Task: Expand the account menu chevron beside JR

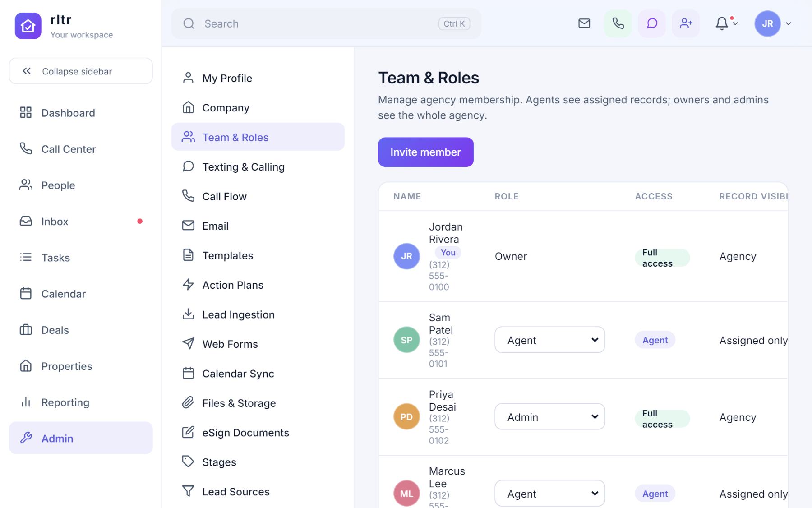Action: click(x=789, y=24)
